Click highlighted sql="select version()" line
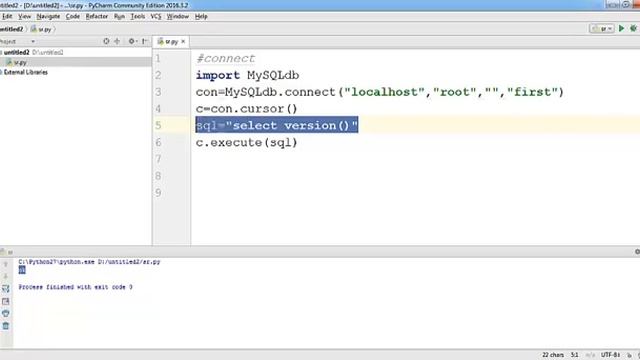This screenshot has width=640, height=360. pyautogui.click(x=277, y=125)
